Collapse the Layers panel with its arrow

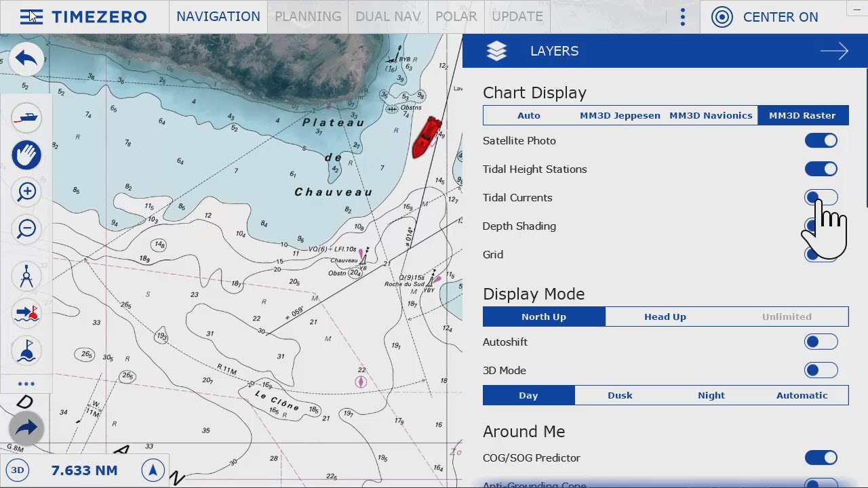tap(834, 51)
